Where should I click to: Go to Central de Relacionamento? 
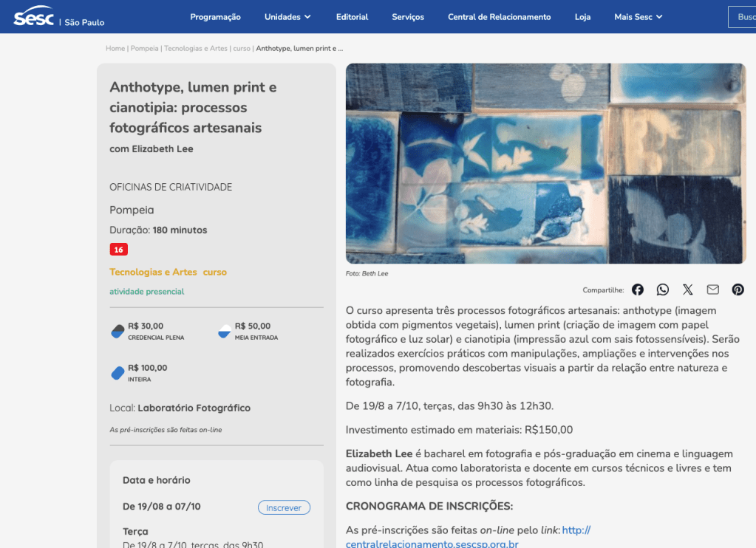(499, 17)
